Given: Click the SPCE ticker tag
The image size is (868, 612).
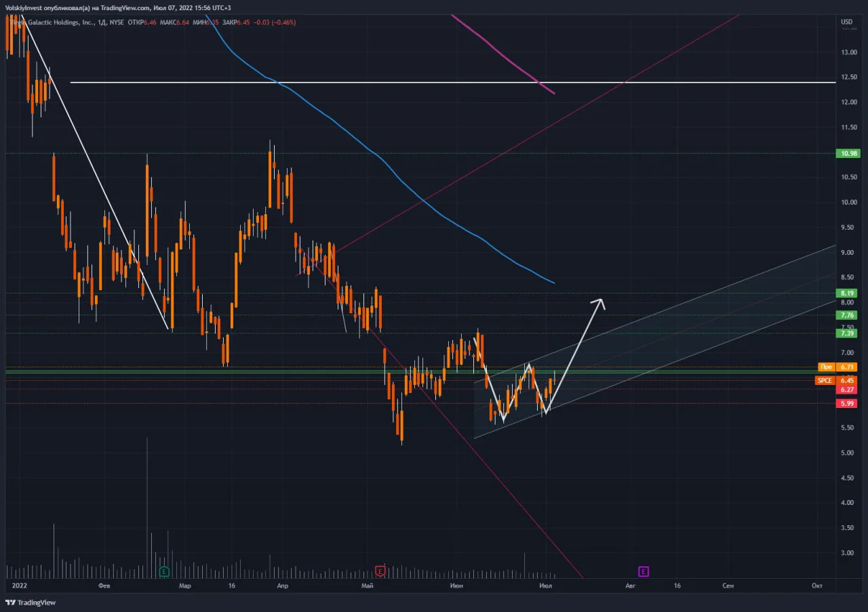Looking at the screenshot, I should pos(825,380).
